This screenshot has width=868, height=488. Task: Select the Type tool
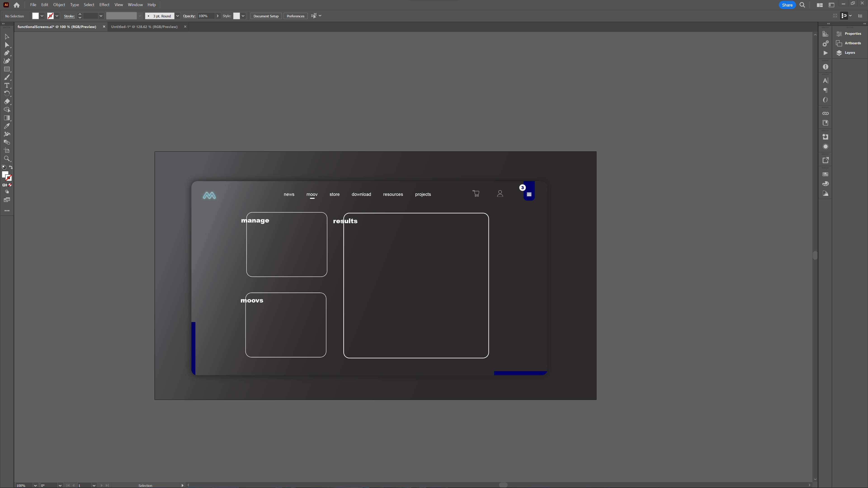tap(7, 86)
